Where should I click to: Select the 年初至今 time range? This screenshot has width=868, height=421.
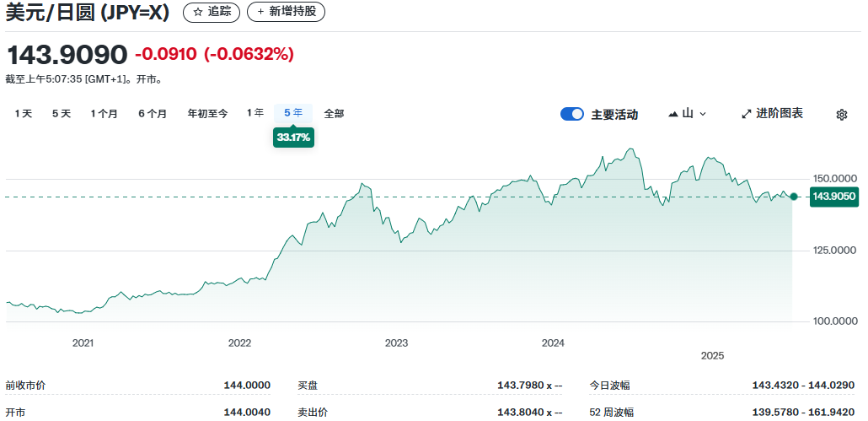coord(207,114)
